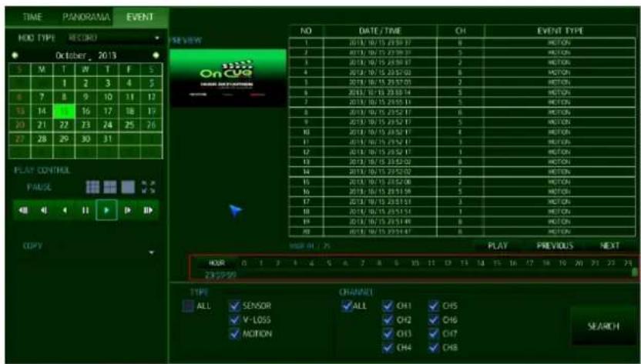Open the TIME search tab
This screenshot has width=641, height=364.
click(x=32, y=17)
